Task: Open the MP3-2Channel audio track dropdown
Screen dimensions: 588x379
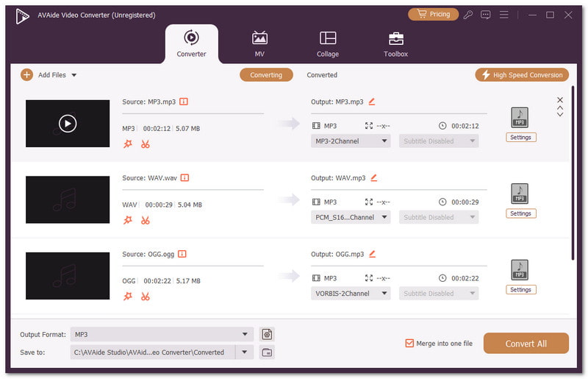Action: (351, 141)
